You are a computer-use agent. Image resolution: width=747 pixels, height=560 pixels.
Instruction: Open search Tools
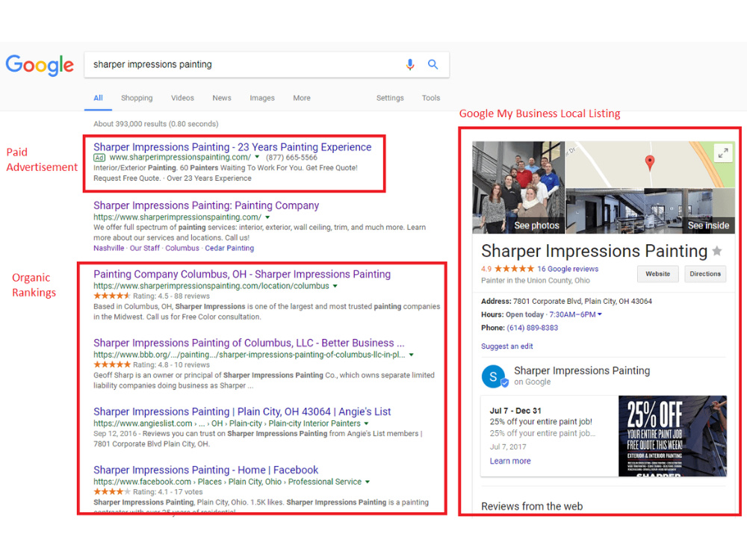(x=431, y=98)
